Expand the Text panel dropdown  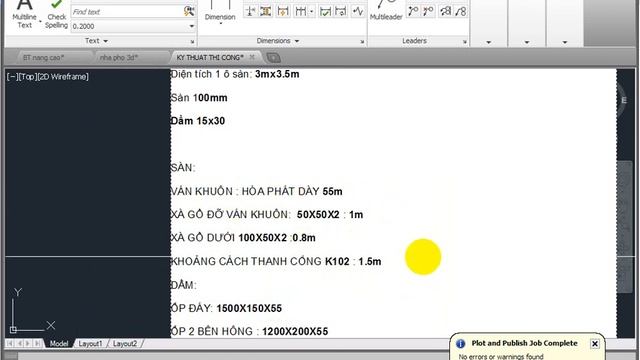pyautogui.click(x=106, y=41)
